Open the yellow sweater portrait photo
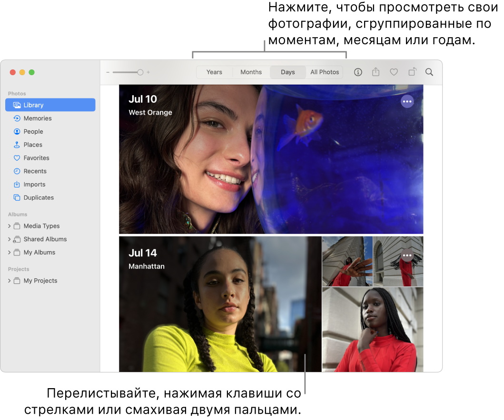The width and height of the screenshot is (504, 420). pos(220,304)
